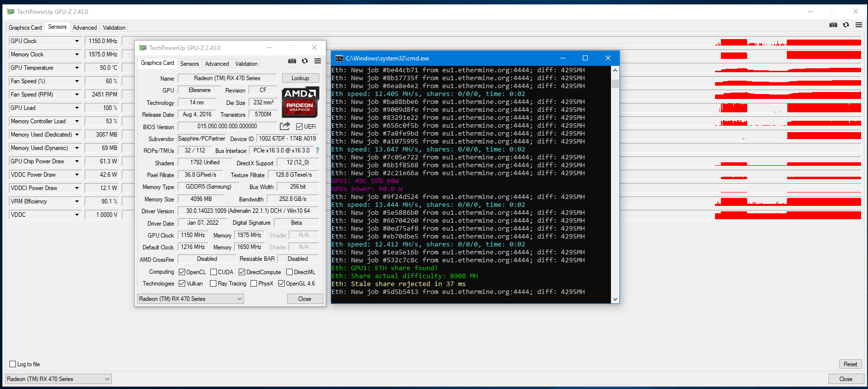This screenshot has width=868, height=389.
Task: Switch to Sensors tab in front GPU-Z window
Action: click(189, 64)
